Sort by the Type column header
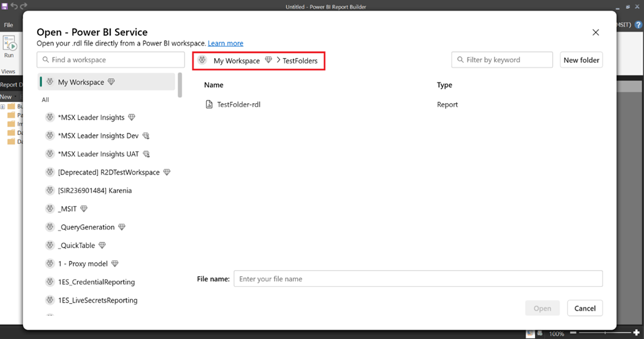The image size is (644, 339). tap(445, 85)
